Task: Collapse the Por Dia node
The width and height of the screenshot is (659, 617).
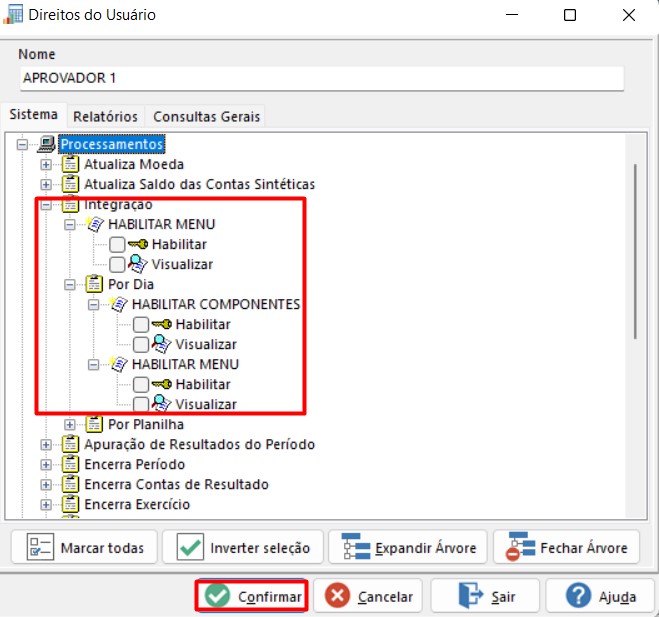Action: (x=70, y=285)
